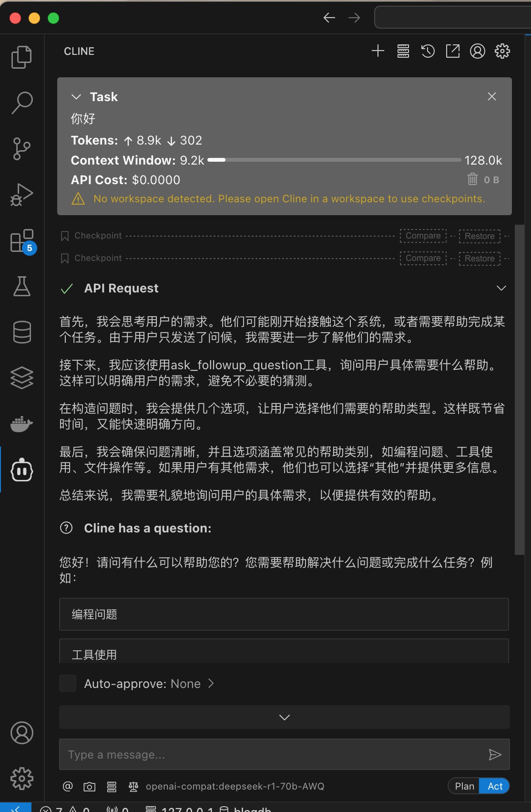Open the Docker whale view
The width and height of the screenshot is (531, 812).
[21, 424]
